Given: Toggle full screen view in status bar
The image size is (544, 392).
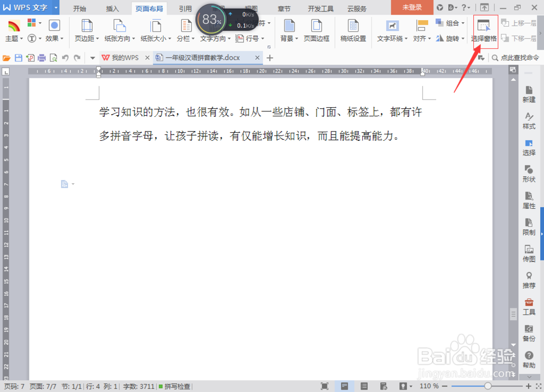Looking at the screenshot, I should point(324,386).
